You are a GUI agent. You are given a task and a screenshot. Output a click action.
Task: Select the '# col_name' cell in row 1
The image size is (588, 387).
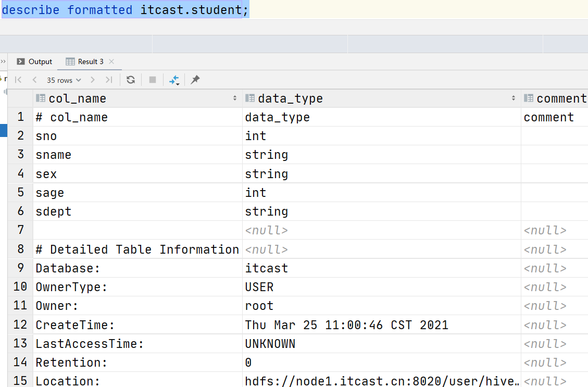pyautogui.click(x=137, y=117)
